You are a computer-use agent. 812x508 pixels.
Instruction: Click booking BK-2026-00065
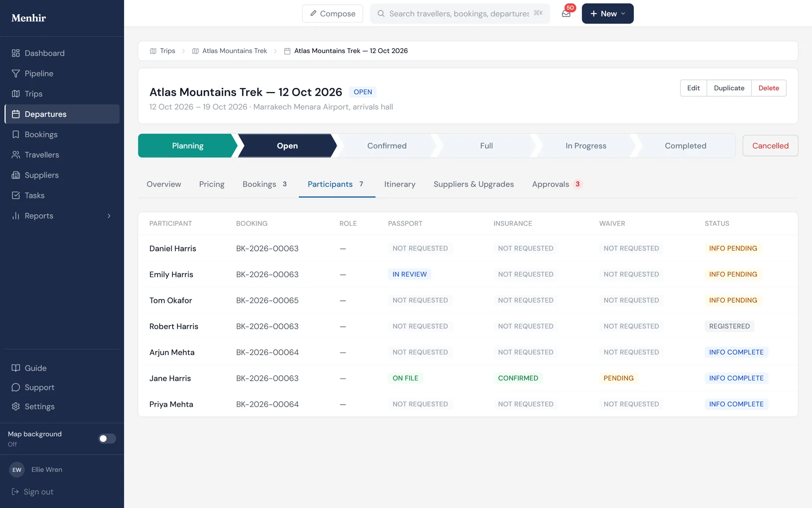coord(267,300)
